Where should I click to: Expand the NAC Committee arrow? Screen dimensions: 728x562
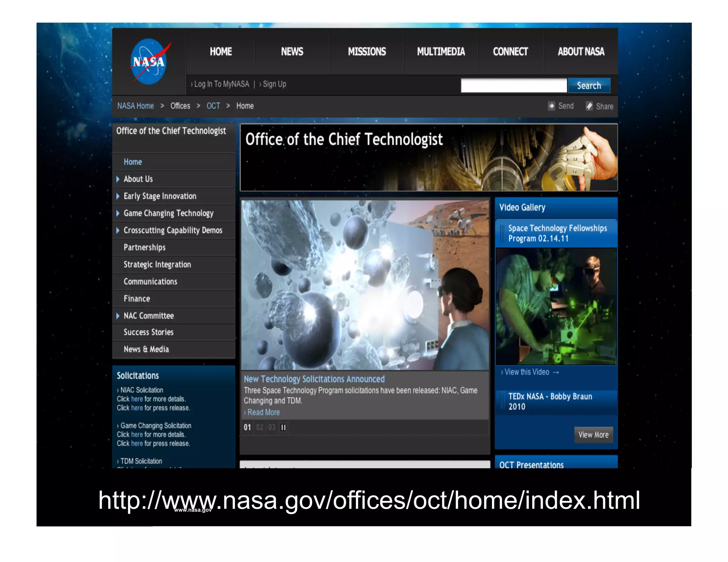118,315
